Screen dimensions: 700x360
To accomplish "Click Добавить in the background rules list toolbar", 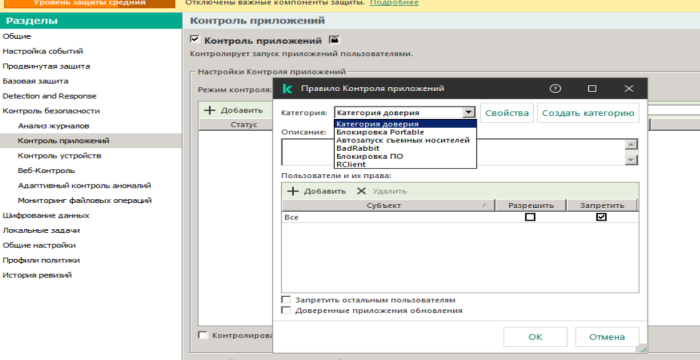I will coord(233,110).
